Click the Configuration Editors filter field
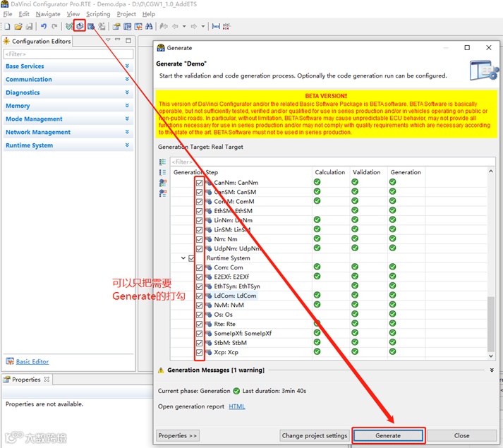Screen dimensions: 503x448 pos(68,54)
